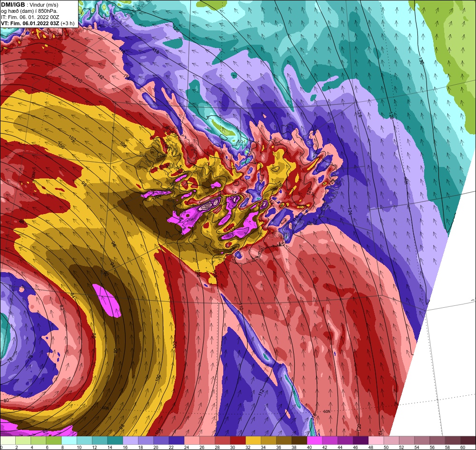476x450 pixels.
Task: Click the light cyan 8–10 m/s legend swatch
Action: click(69, 440)
